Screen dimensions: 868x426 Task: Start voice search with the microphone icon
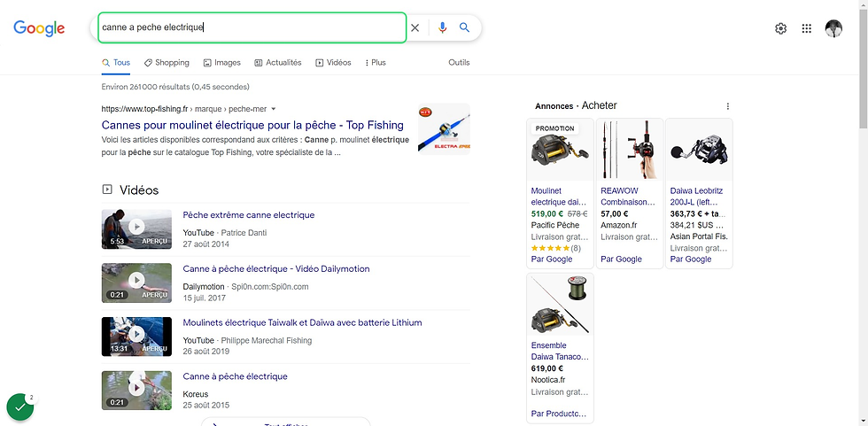click(x=442, y=27)
